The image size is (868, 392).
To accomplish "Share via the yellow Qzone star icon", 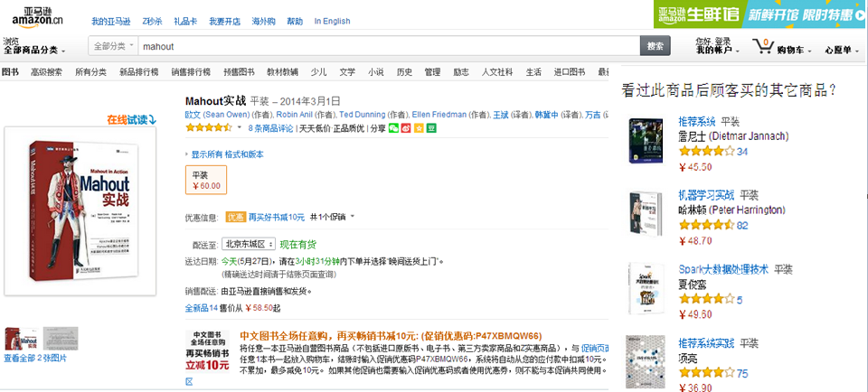I will point(419,128).
